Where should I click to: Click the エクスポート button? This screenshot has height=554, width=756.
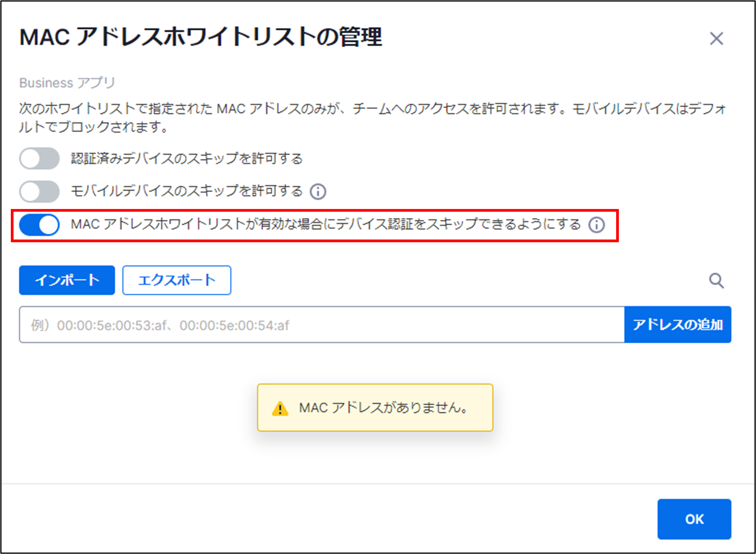pos(177,280)
